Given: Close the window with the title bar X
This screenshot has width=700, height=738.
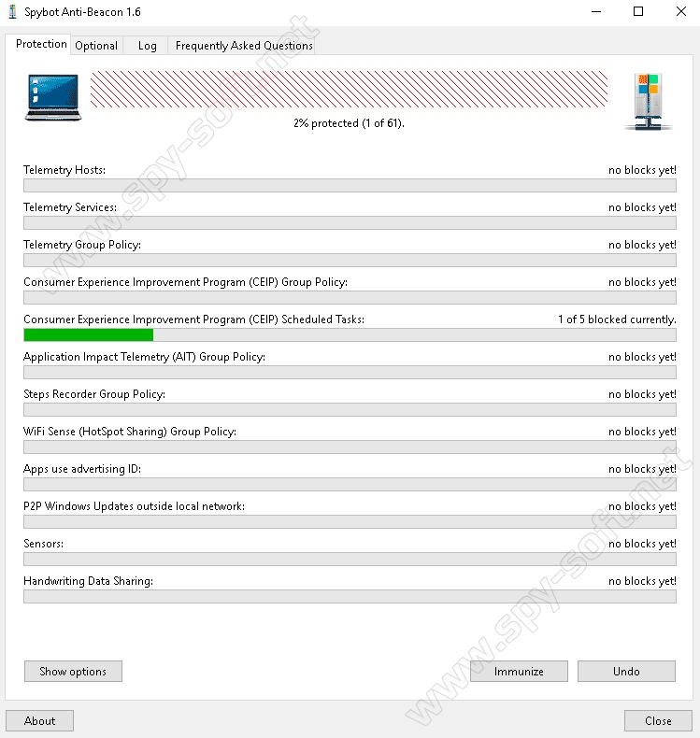Looking at the screenshot, I should coord(680,12).
